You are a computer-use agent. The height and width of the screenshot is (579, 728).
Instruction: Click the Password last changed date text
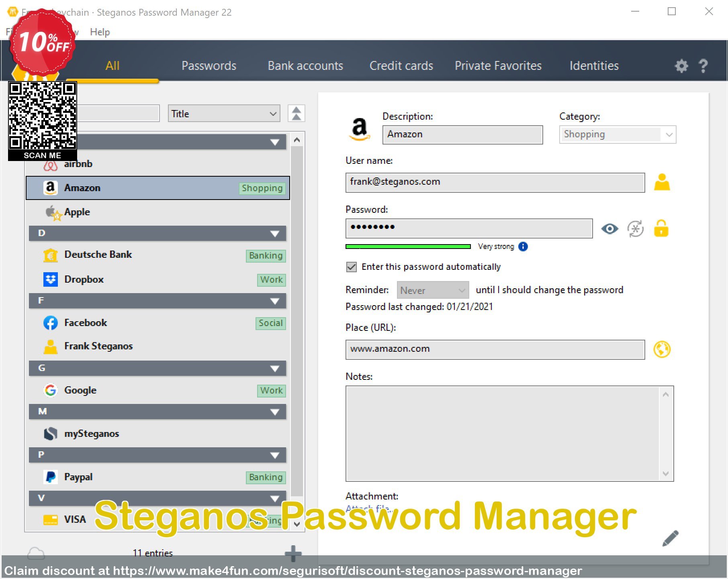click(x=419, y=307)
